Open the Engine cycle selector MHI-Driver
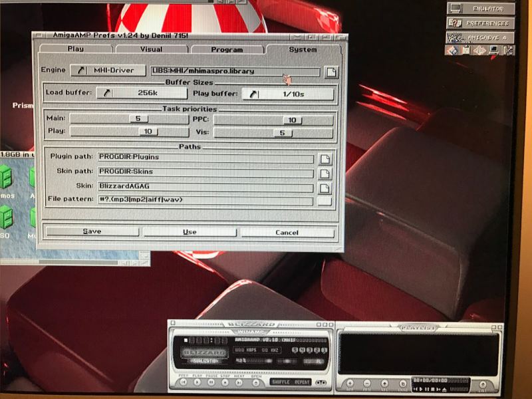This screenshot has width=532, height=399. [108, 70]
